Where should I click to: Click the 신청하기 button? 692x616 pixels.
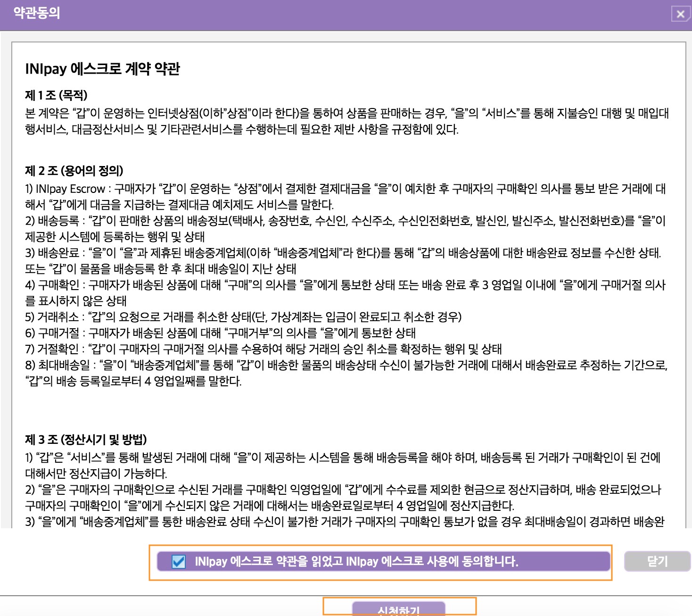[x=399, y=609]
